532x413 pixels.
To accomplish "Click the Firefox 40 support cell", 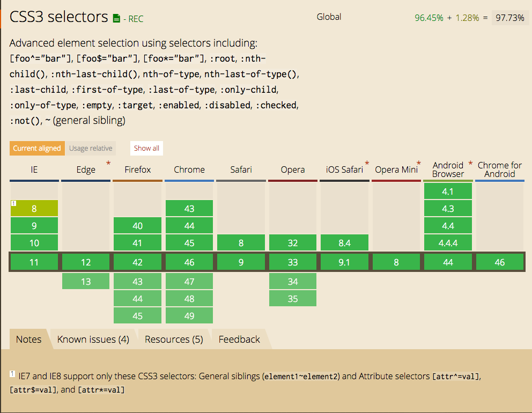I will (x=137, y=226).
